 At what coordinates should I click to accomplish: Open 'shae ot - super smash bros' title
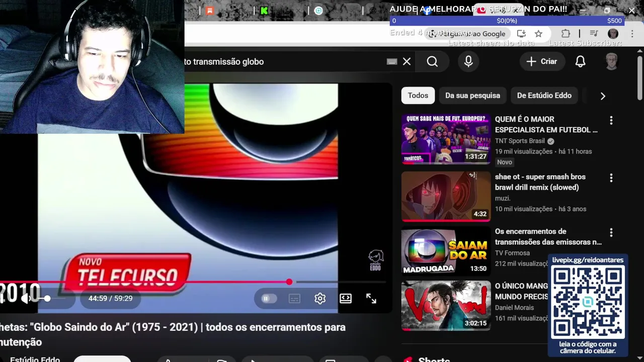tap(540, 182)
